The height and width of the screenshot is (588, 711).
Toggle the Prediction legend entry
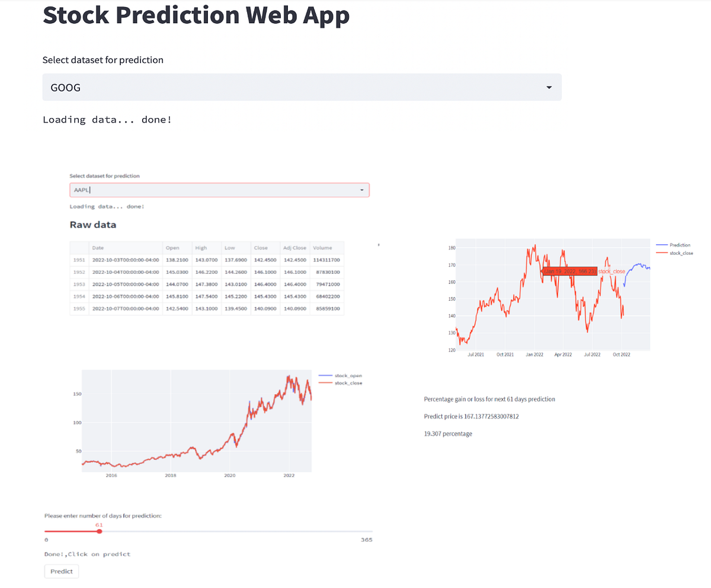(679, 245)
